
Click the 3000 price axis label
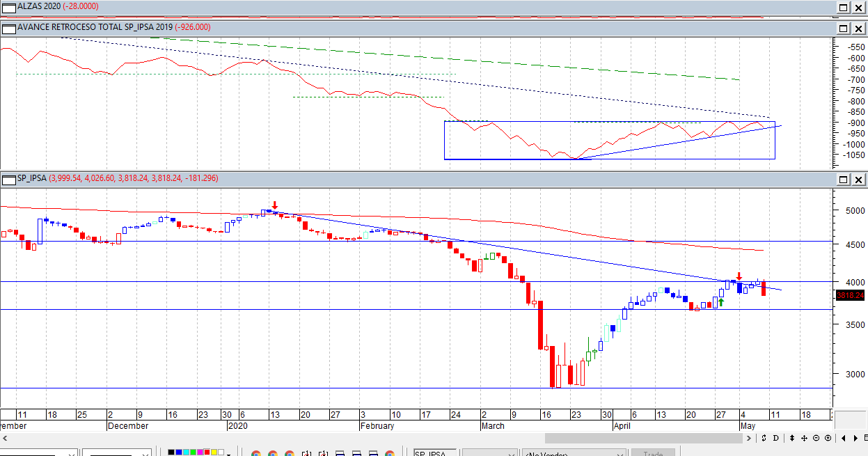click(855, 374)
